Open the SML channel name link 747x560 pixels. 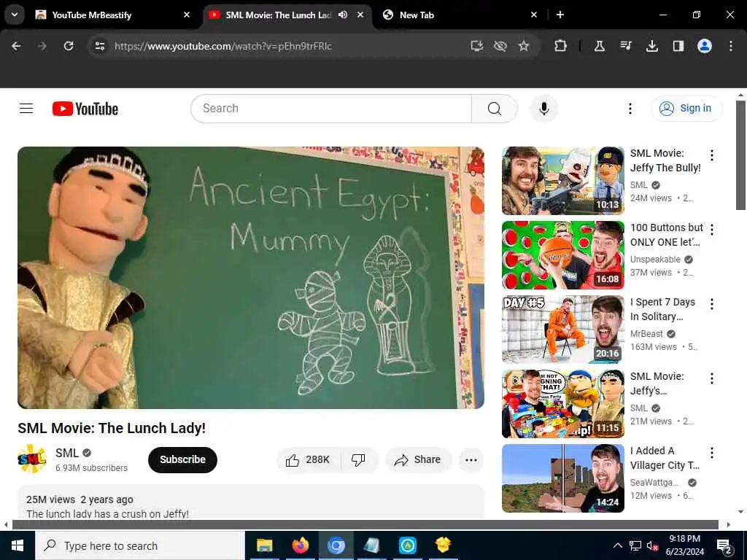pyautogui.click(x=66, y=453)
